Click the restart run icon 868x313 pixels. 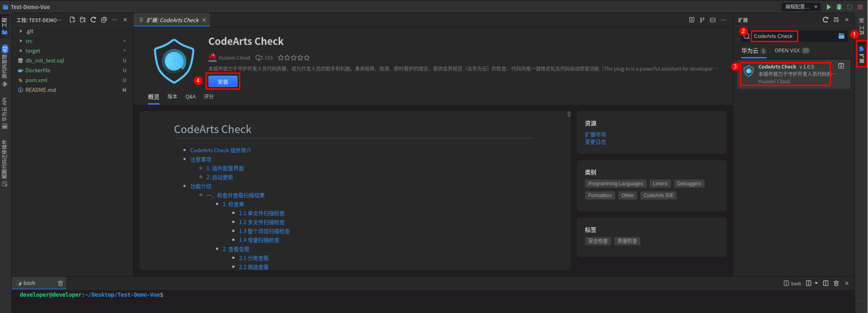point(849,7)
